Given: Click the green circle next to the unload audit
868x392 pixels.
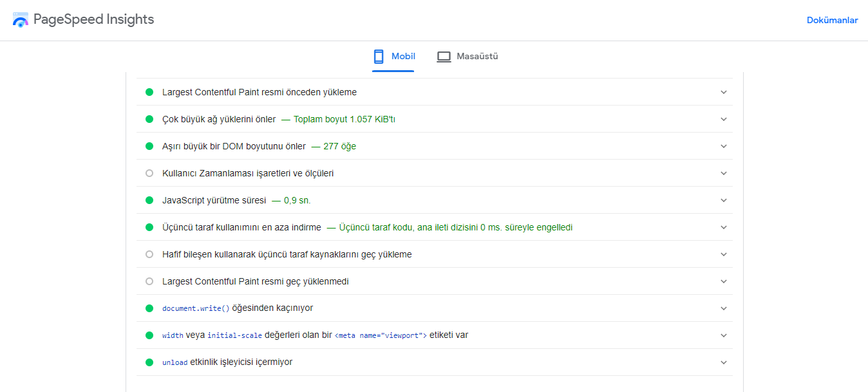Looking at the screenshot, I should tap(149, 362).
